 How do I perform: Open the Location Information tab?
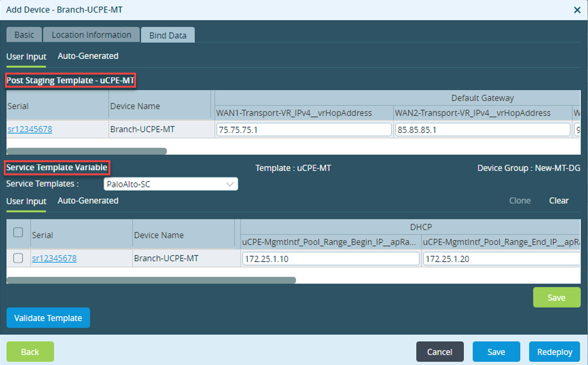pos(92,35)
